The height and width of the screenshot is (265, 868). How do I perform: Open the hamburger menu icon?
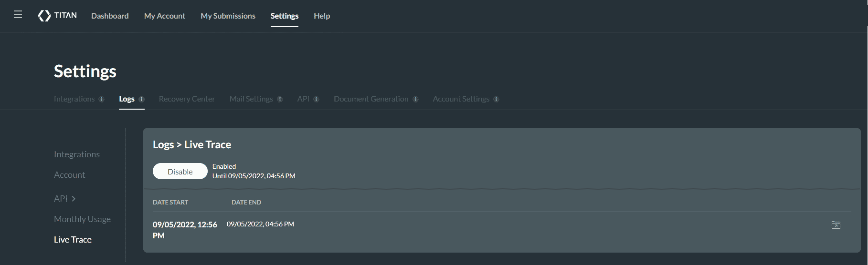coord(18,15)
